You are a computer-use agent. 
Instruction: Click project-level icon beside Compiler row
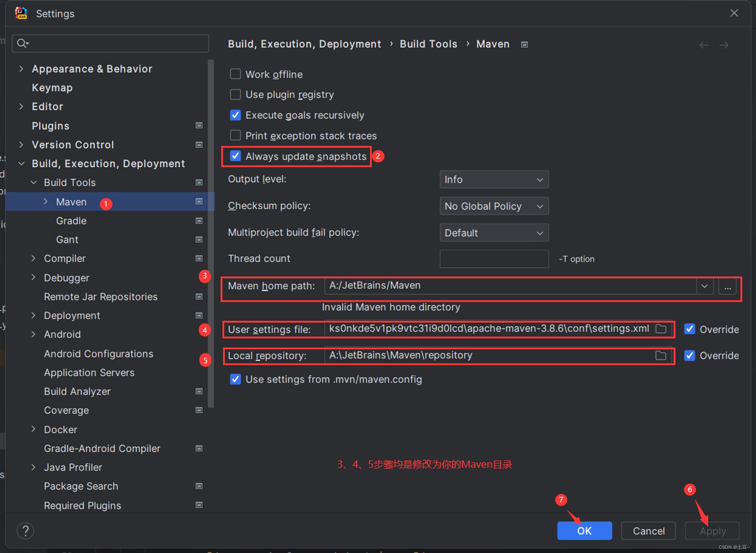199,259
